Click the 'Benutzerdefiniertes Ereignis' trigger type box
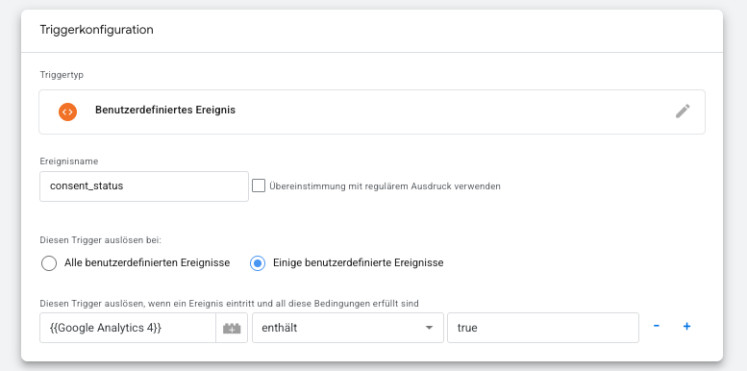Viewport: 747px width, 371px height. [372, 112]
